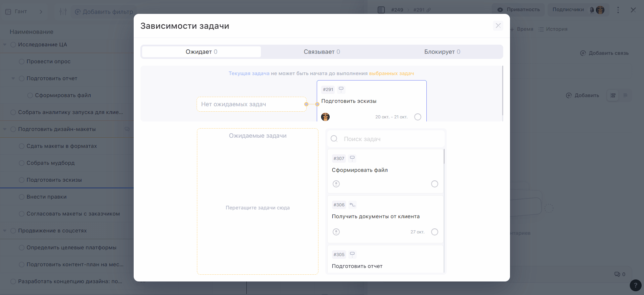Click the assignee avatar on Подготовить эскизы card
This screenshot has height=295, width=644.
(x=325, y=117)
